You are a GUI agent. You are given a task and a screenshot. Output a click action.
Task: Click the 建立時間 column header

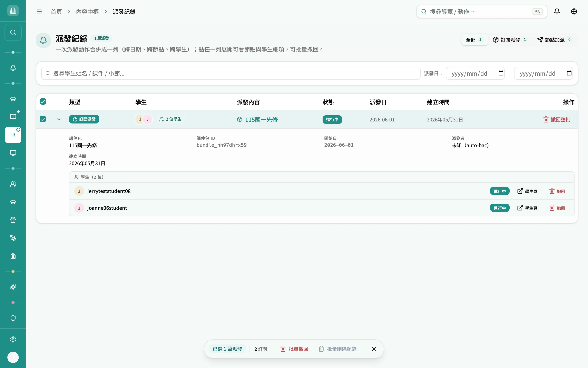tap(438, 102)
